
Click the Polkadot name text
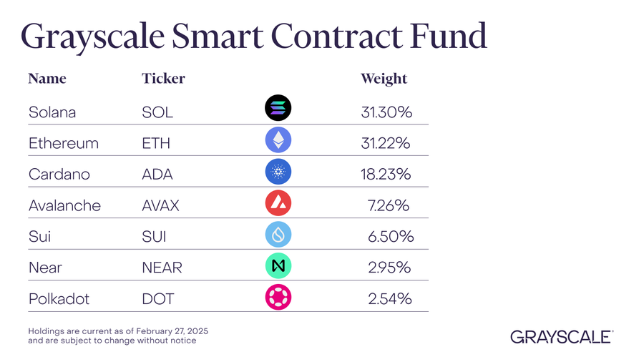point(59,299)
